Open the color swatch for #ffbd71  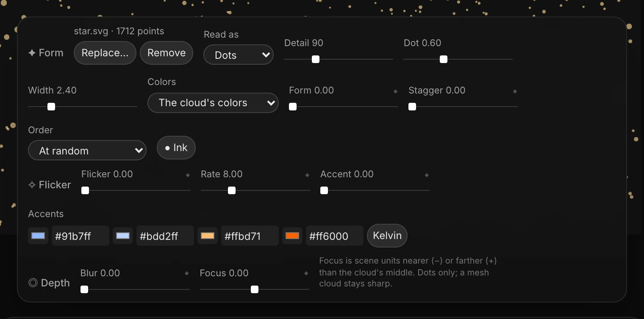pyautogui.click(x=208, y=236)
